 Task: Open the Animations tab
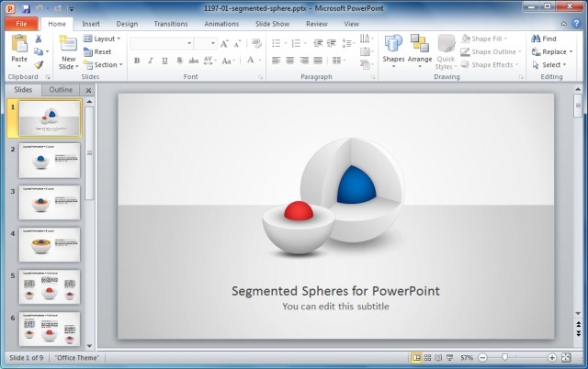click(x=221, y=24)
